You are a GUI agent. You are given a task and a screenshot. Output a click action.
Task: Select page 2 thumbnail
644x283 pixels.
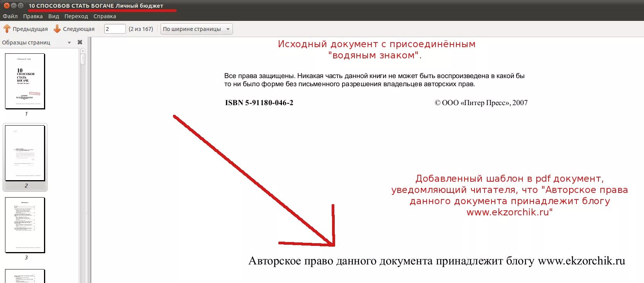click(25, 153)
